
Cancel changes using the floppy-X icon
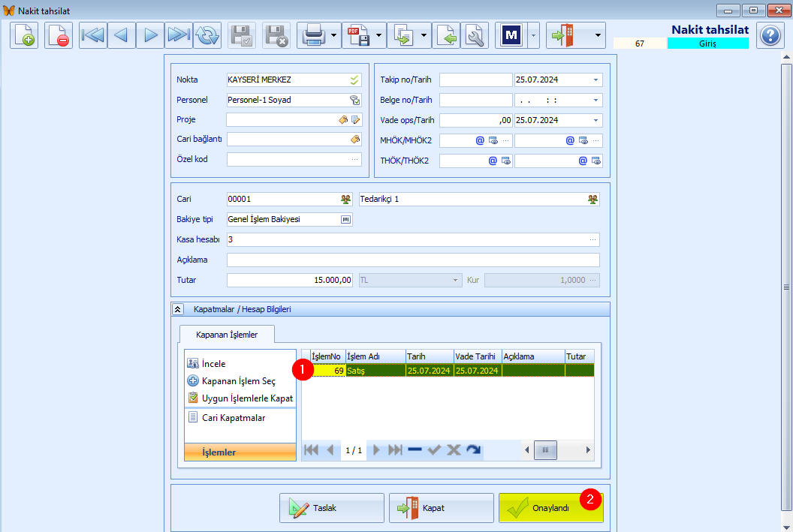pos(276,35)
